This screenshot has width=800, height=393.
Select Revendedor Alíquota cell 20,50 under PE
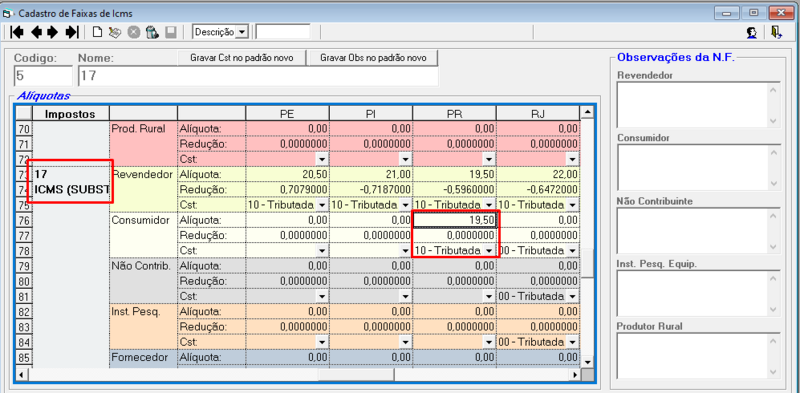coord(287,175)
